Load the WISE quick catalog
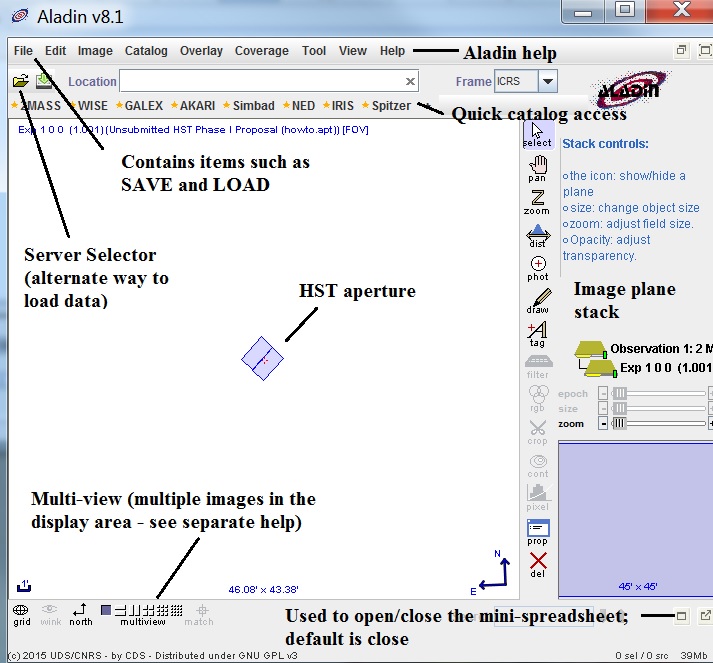This screenshot has height=663, width=713. tap(90, 105)
